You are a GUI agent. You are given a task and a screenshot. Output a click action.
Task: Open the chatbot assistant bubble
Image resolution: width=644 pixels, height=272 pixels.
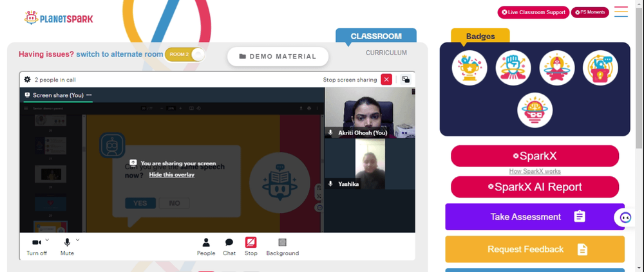point(625,217)
